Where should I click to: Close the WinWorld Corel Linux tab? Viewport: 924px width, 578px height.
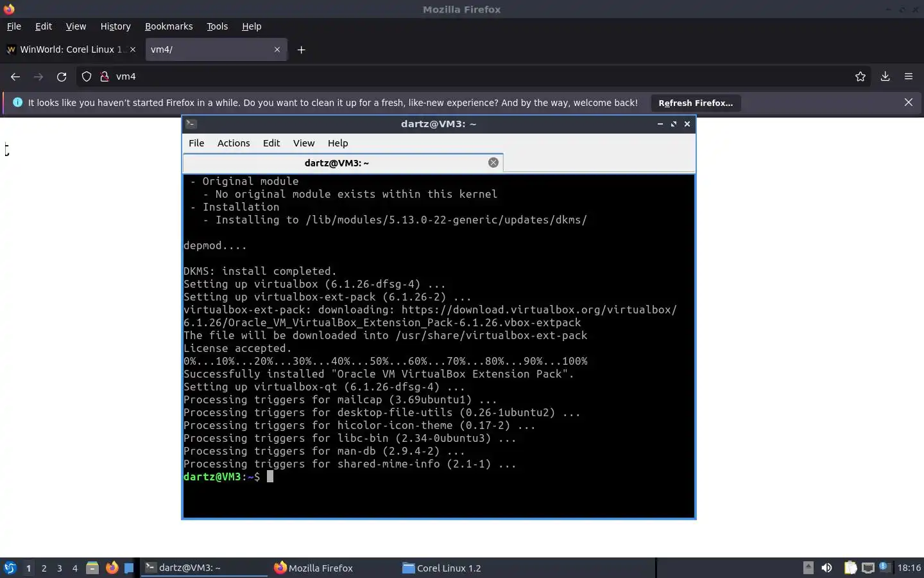tap(133, 49)
